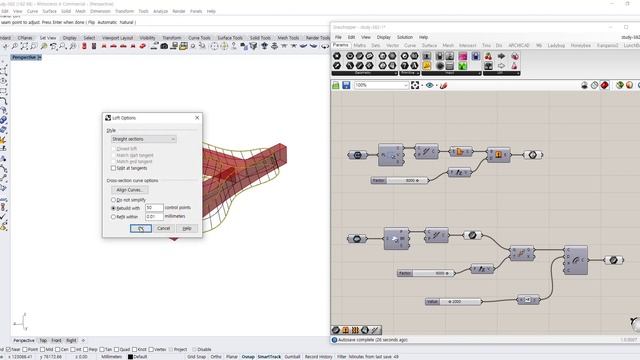Screen dimensions: 640x360
Task: Switch to Grasshopper's Kangaroo2 tab
Action: (607, 45)
